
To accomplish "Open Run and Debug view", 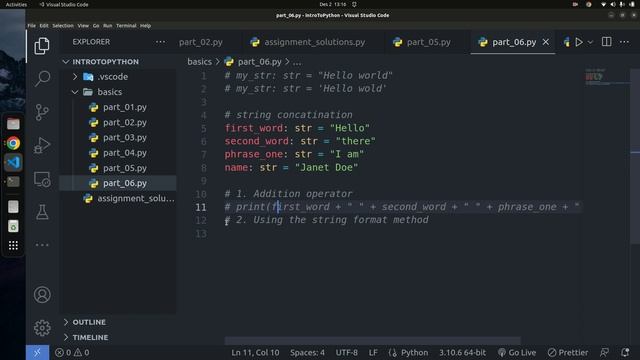I will (x=42, y=145).
